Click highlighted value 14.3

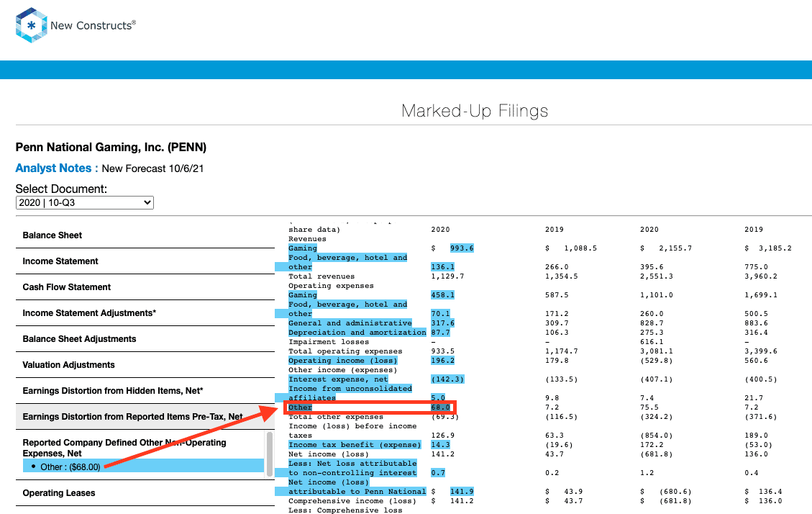tap(440, 445)
